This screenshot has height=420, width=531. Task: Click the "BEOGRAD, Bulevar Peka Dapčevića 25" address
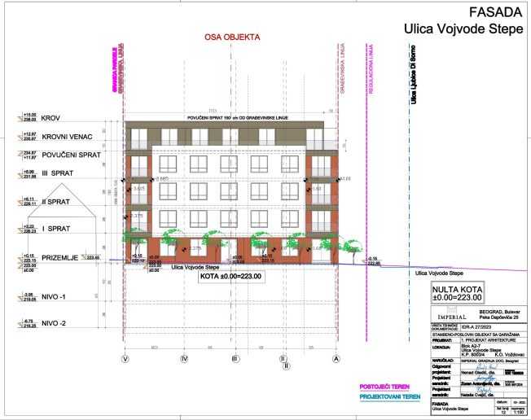coord(498,314)
